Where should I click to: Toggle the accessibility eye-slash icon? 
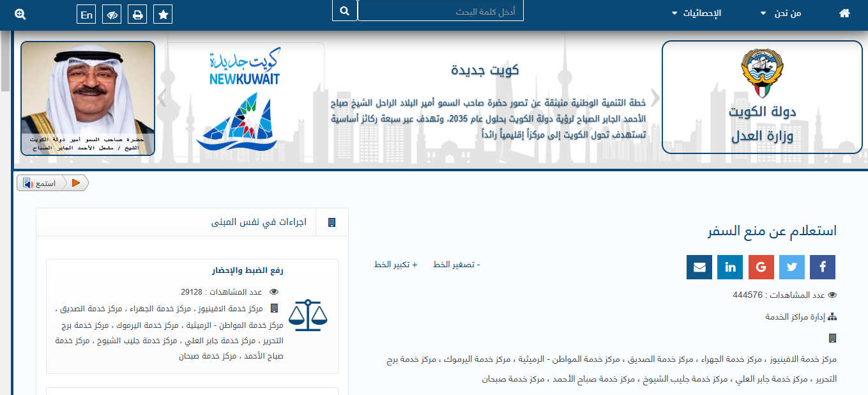pos(113,15)
